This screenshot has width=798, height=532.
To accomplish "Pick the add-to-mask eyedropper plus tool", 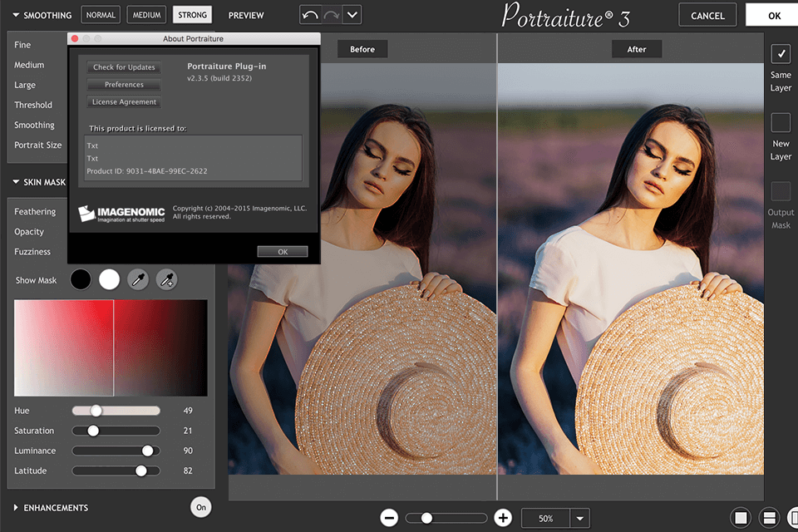I will click(x=167, y=279).
